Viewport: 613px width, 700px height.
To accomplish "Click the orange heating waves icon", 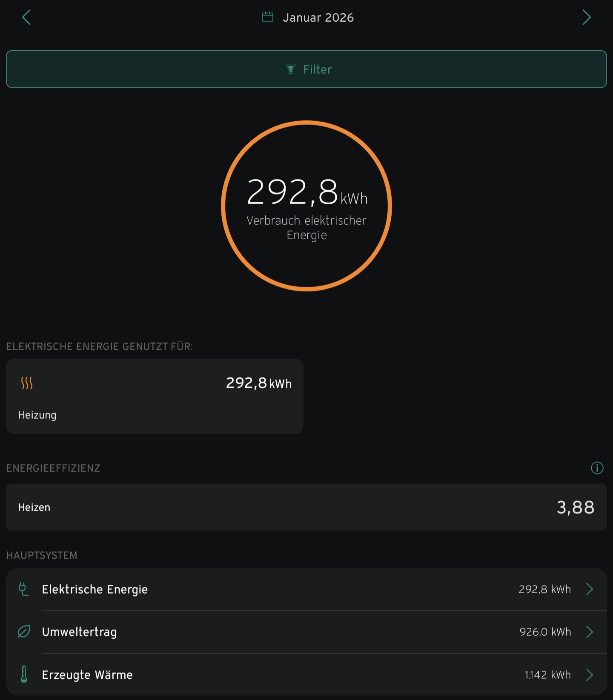I will point(27,383).
